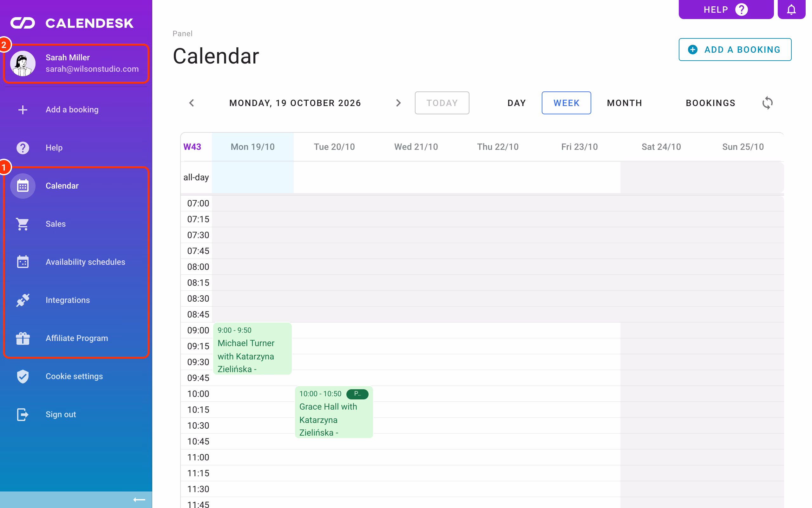Image resolution: width=812 pixels, height=508 pixels.
Task: Click the W43 week number label
Action: coord(192,147)
